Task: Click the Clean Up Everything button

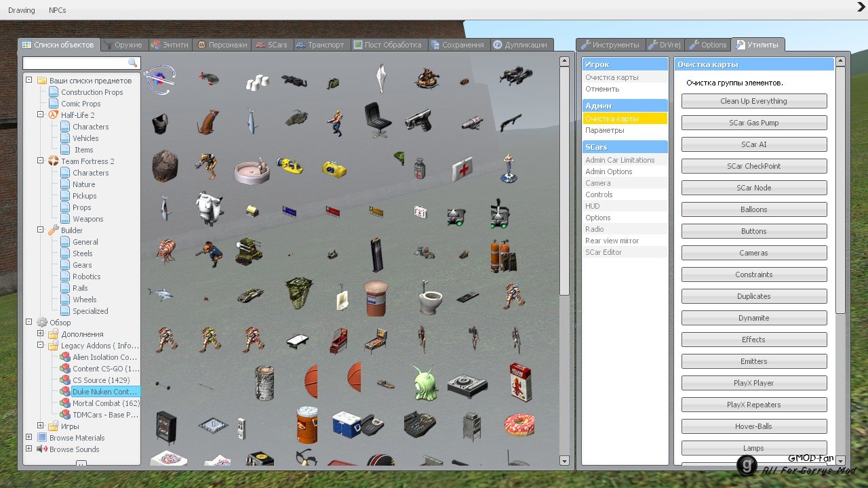Action: (x=754, y=101)
